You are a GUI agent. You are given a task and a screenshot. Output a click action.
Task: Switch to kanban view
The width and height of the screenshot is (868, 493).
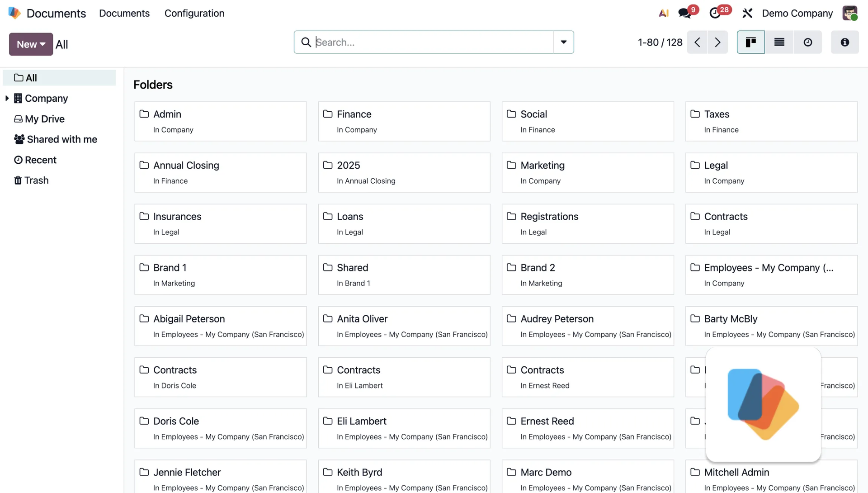pos(750,42)
